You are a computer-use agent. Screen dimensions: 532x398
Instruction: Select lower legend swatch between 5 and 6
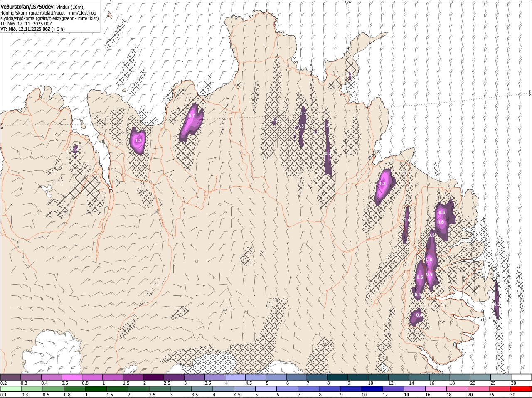[x=266, y=389]
